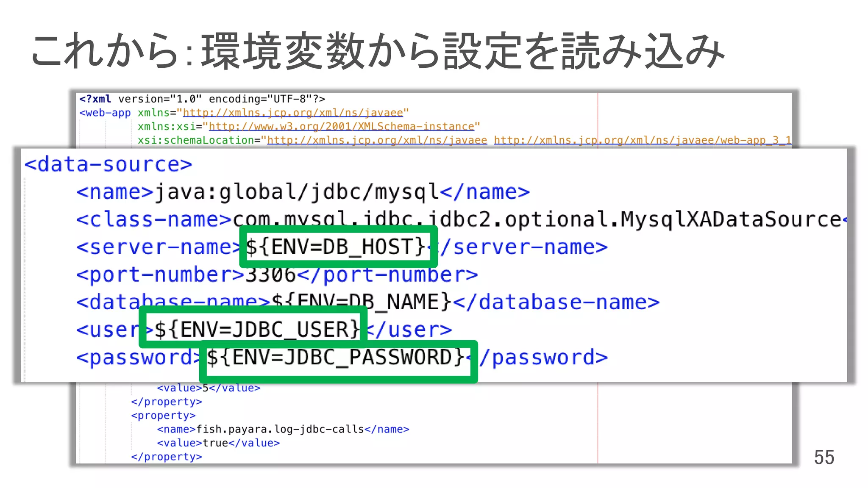
Task: Click the port number 3306
Action: coord(270,275)
